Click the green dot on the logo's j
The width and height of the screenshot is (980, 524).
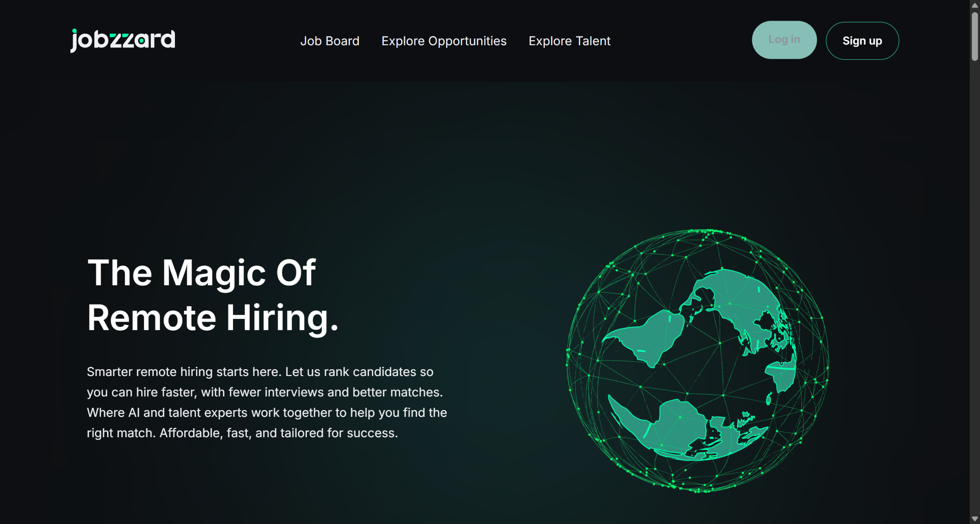click(74, 31)
